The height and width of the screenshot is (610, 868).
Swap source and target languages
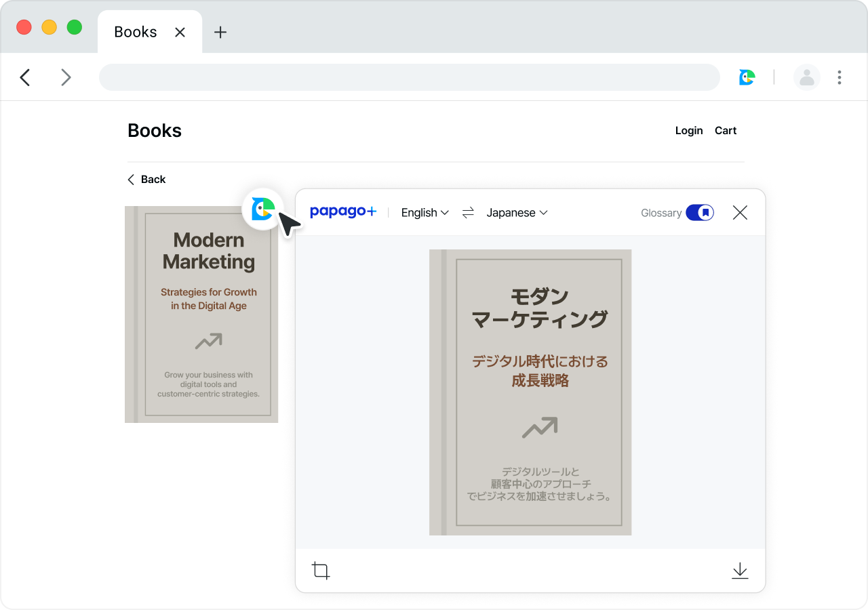pyautogui.click(x=468, y=213)
